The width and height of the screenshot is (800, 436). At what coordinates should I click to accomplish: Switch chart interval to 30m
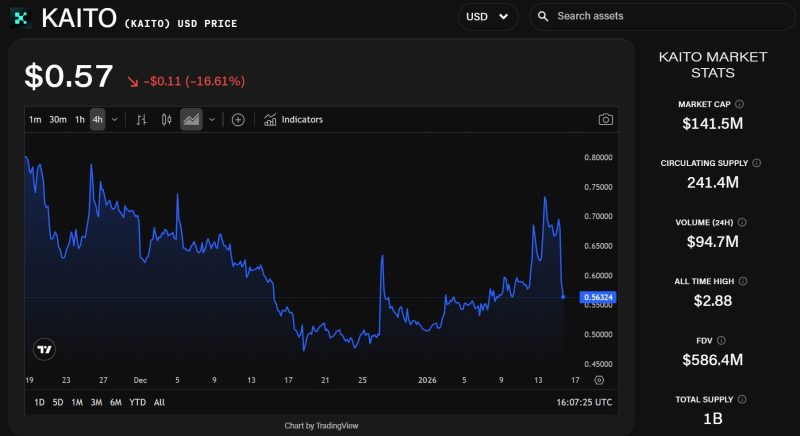point(58,120)
